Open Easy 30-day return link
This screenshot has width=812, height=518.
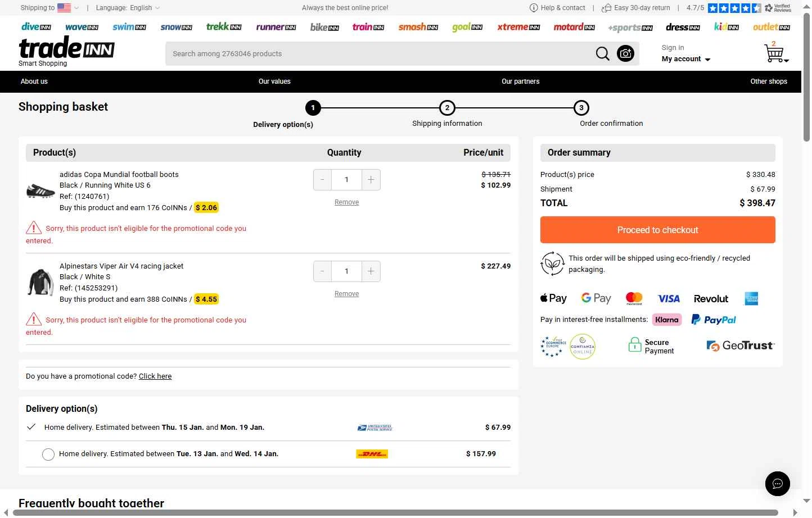(x=636, y=8)
